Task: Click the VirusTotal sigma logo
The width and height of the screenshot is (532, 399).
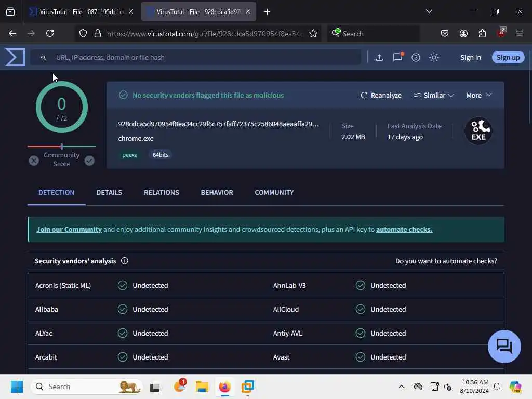Action: coord(15,57)
